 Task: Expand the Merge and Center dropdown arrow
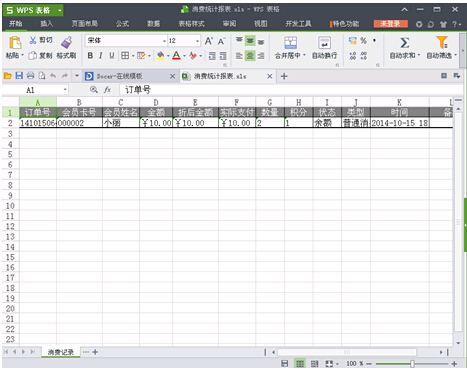tap(304, 55)
